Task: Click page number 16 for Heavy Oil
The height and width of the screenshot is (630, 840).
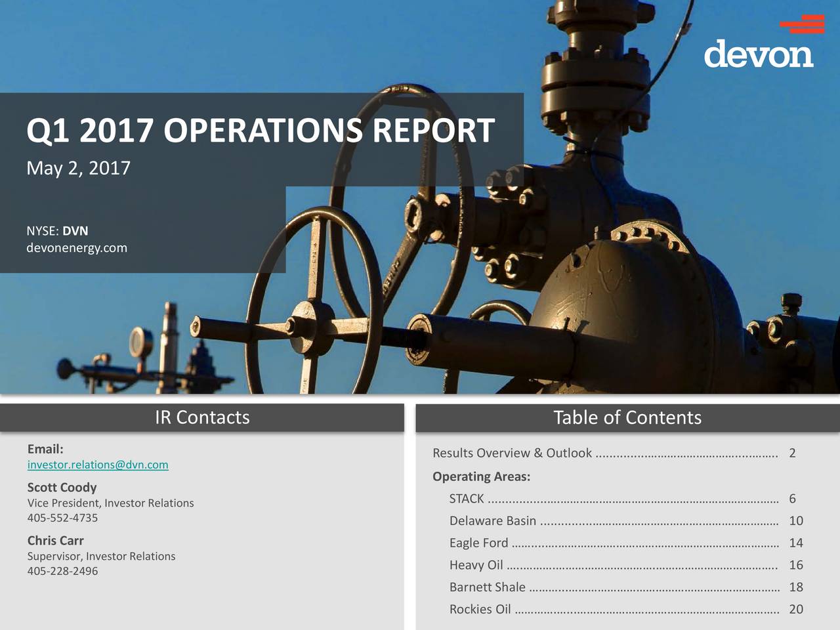Action: (x=796, y=565)
